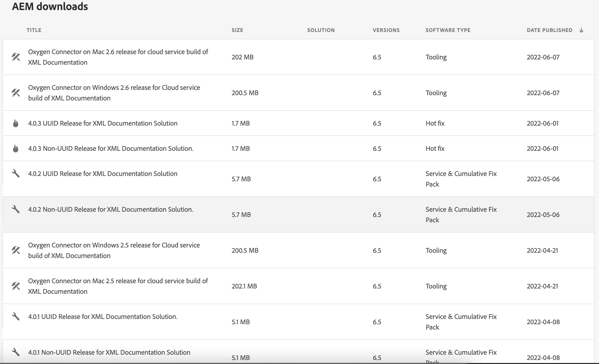
Task: Open 4.0.2 Non-UUID Release download entry
Action: (x=111, y=209)
